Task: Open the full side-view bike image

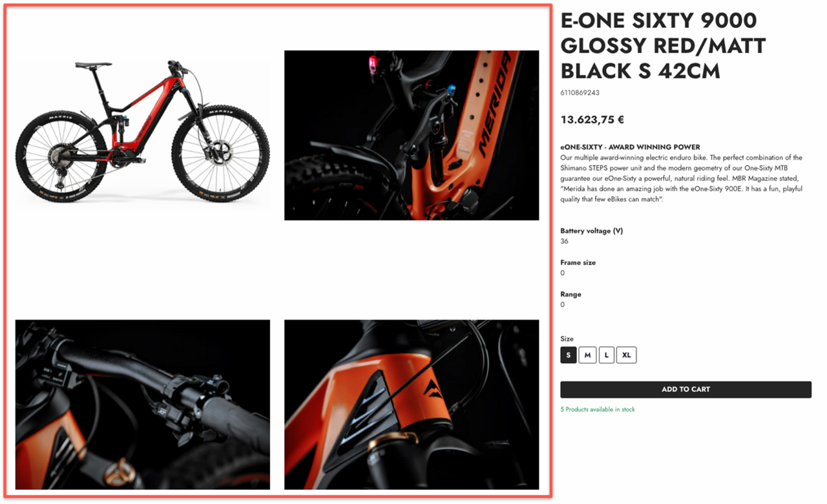Action: pos(143,135)
